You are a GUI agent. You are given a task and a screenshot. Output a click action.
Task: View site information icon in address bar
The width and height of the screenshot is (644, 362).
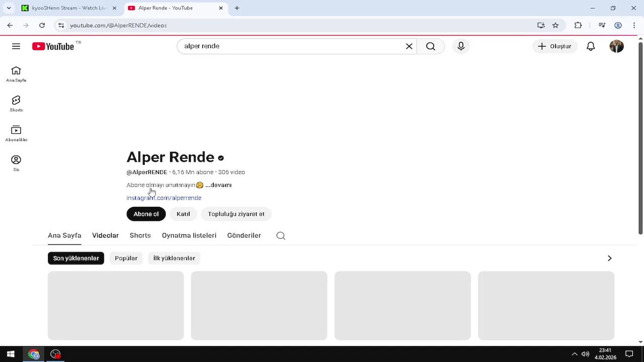point(61,25)
